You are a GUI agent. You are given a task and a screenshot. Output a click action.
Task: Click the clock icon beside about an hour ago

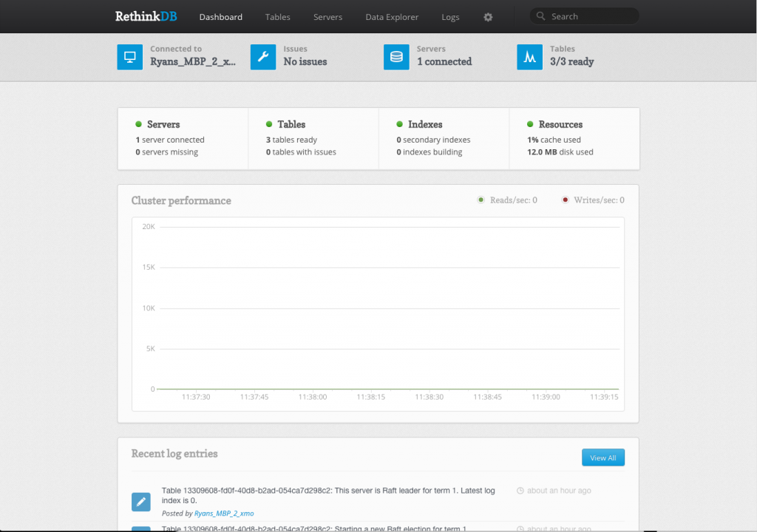pyautogui.click(x=520, y=491)
